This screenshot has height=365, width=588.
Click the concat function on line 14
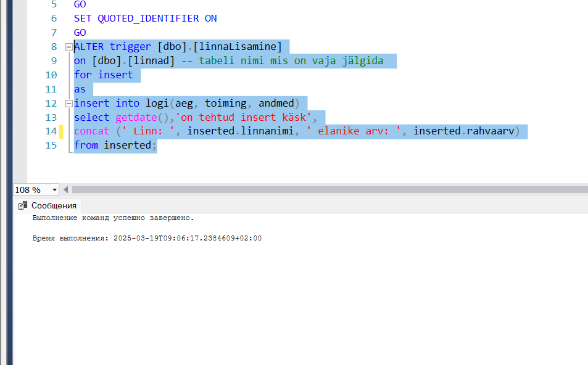91,131
